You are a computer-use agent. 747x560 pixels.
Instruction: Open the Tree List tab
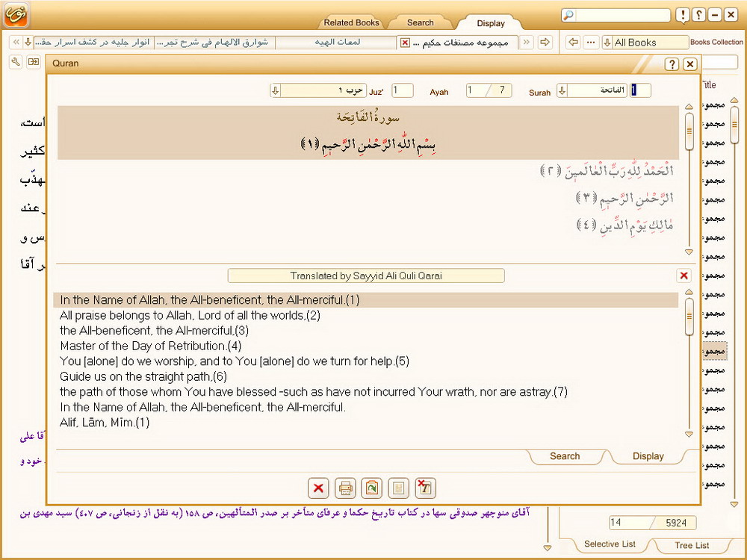(x=692, y=545)
